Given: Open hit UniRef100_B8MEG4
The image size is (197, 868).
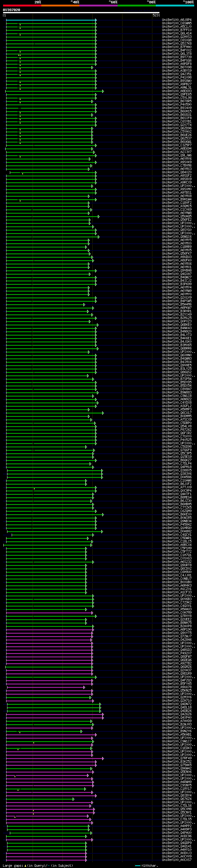Looking at the screenshot, I should (177, 497).
